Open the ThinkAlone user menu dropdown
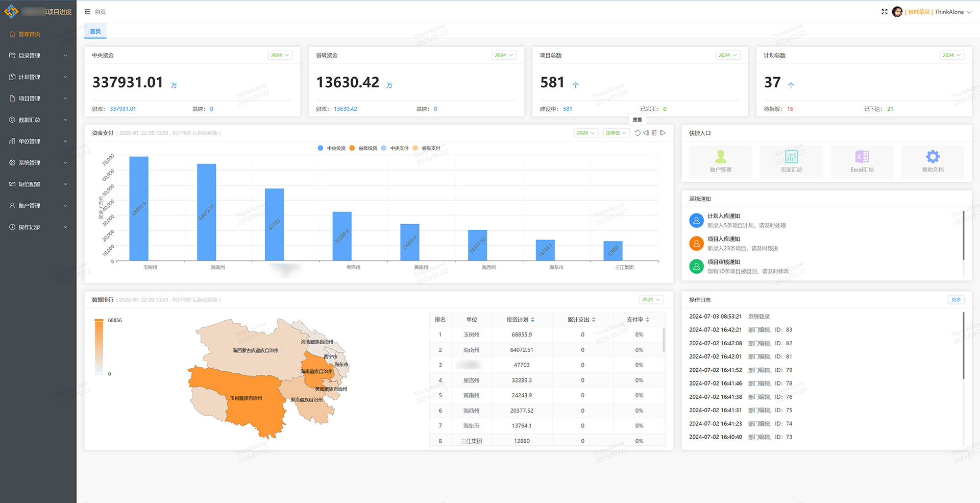The width and height of the screenshot is (980, 503). click(x=952, y=12)
